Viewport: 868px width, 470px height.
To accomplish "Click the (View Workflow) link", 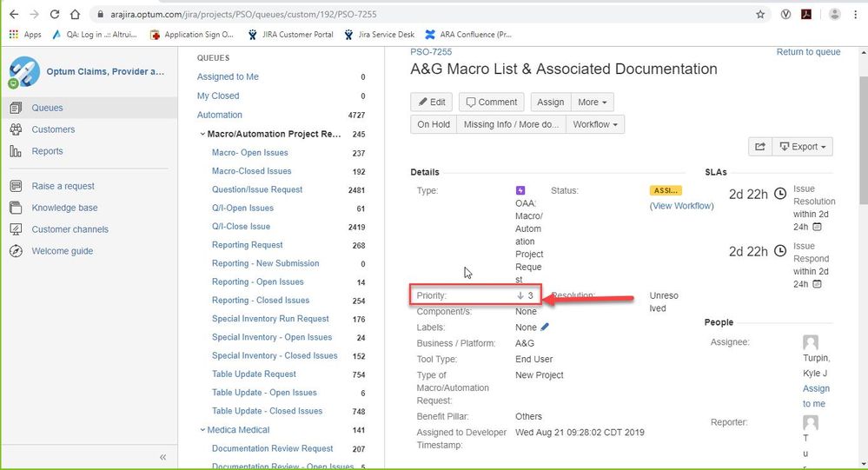I will pyautogui.click(x=681, y=206).
